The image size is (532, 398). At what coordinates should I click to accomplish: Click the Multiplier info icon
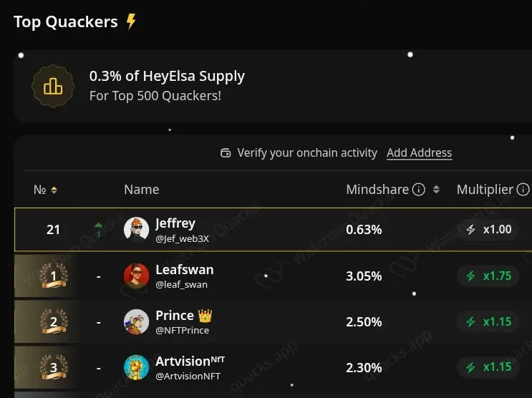523,190
